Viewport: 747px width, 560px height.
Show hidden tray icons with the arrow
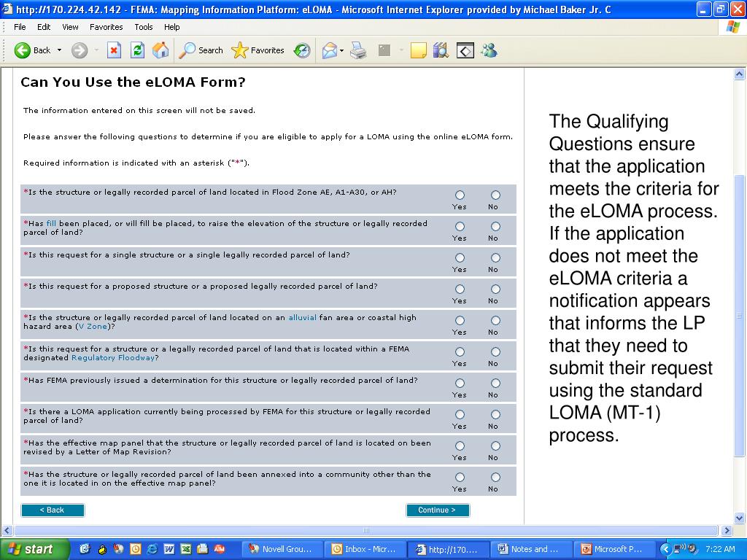click(x=665, y=549)
